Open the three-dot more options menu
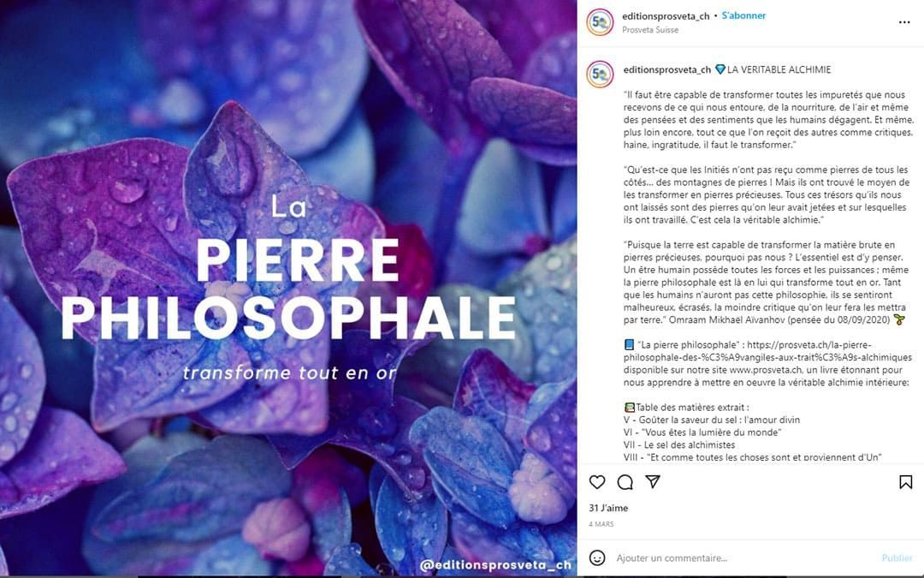The height and width of the screenshot is (578, 924). [904, 22]
